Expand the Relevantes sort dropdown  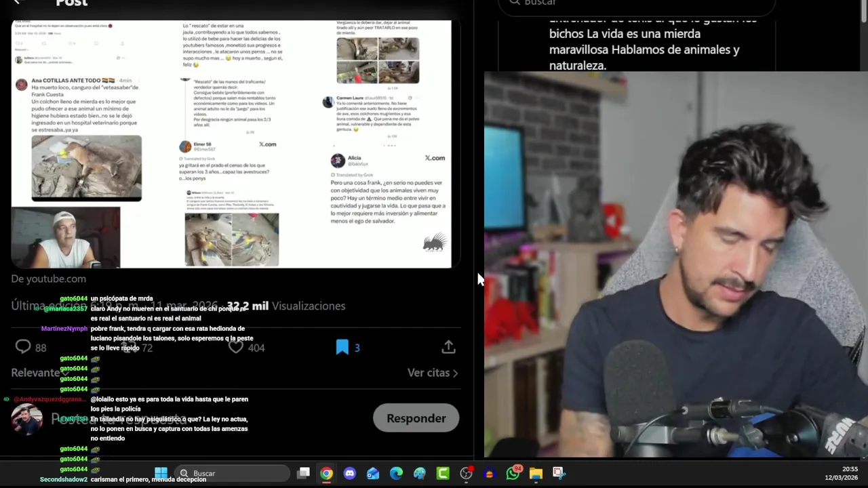(40, 373)
